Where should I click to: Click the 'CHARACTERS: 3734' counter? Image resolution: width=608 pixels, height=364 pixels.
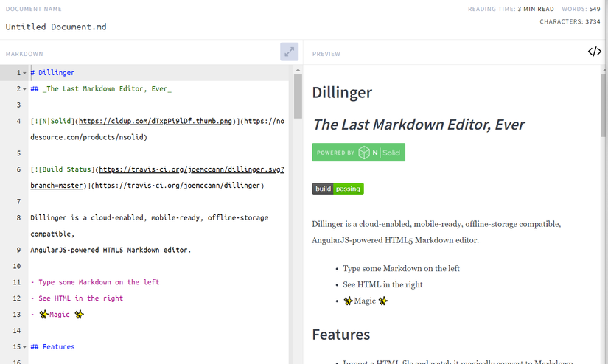(570, 21)
